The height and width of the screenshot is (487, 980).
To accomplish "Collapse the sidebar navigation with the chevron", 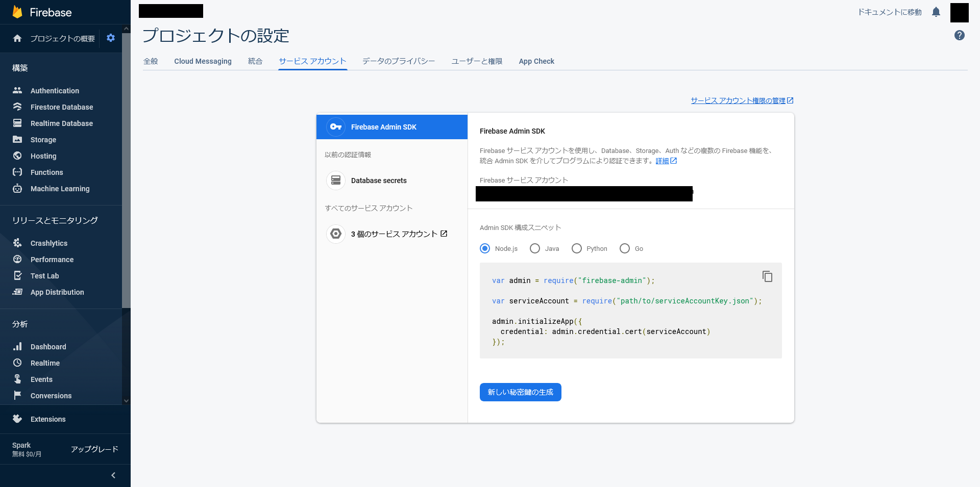I will tap(113, 475).
